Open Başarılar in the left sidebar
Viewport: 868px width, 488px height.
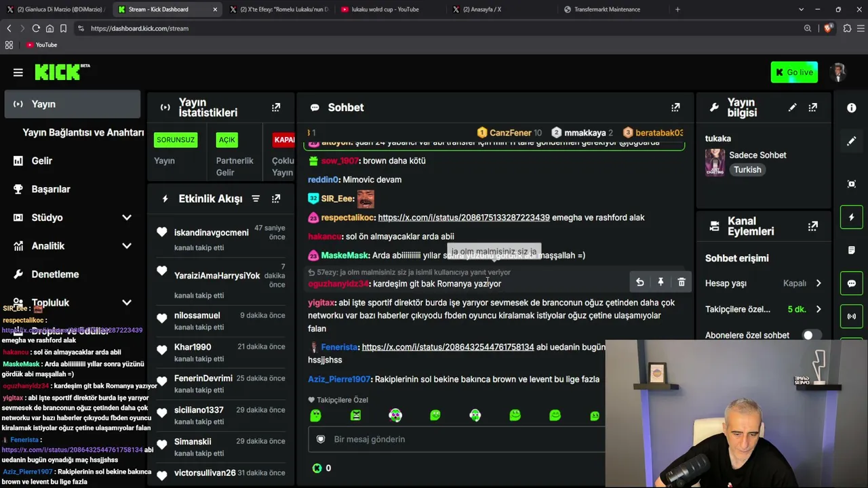point(51,189)
